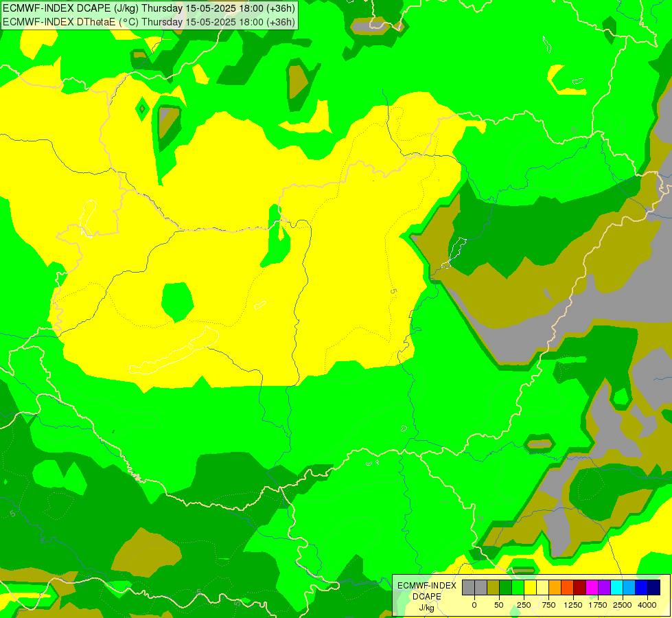Select the olive legend swatch before 50
This screenshot has width=672, height=618.
coord(493,587)
